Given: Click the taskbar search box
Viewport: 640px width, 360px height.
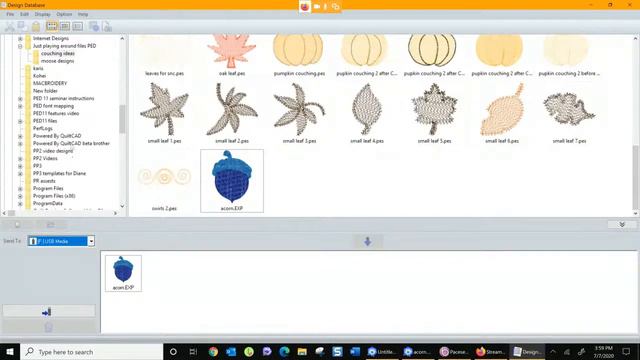Looking at the screenshot, I should (91, 351).
